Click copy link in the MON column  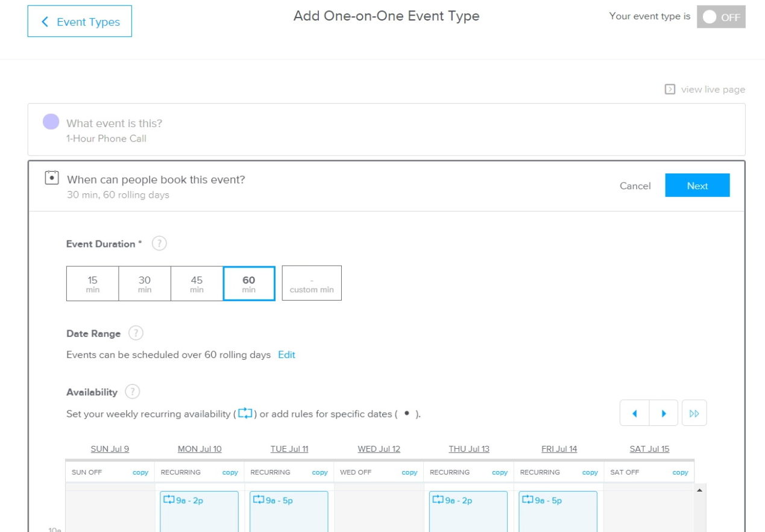230,472
